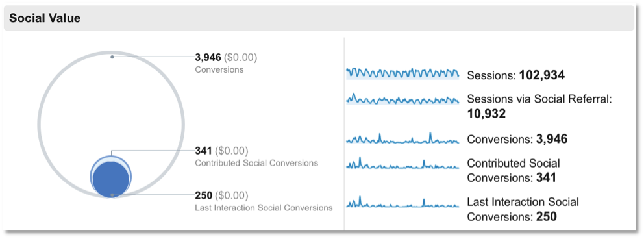This screenshot has width=644, height=239.
Task: Open the sparkline next to Last Interaction Social Conversions: 250
Action: (402, 202)
